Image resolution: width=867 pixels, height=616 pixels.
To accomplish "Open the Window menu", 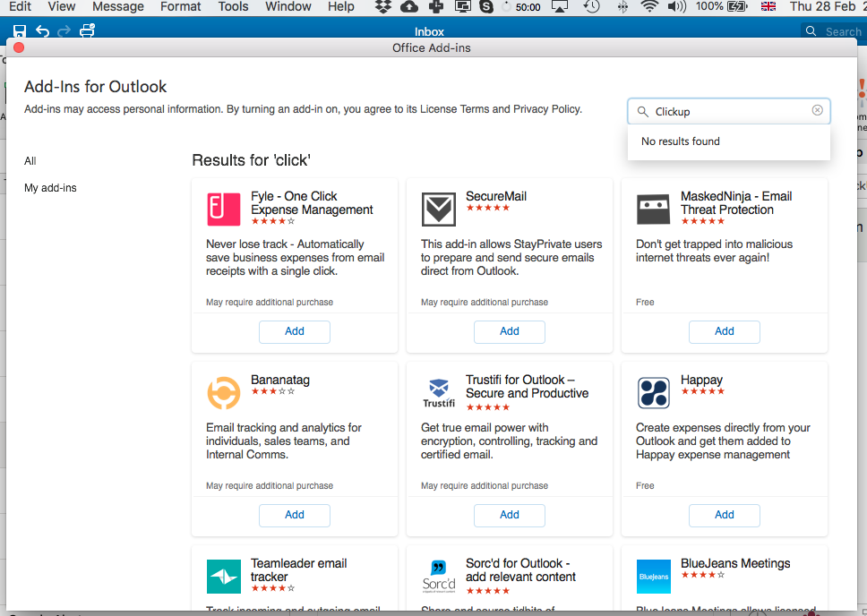I will (288, 6).
